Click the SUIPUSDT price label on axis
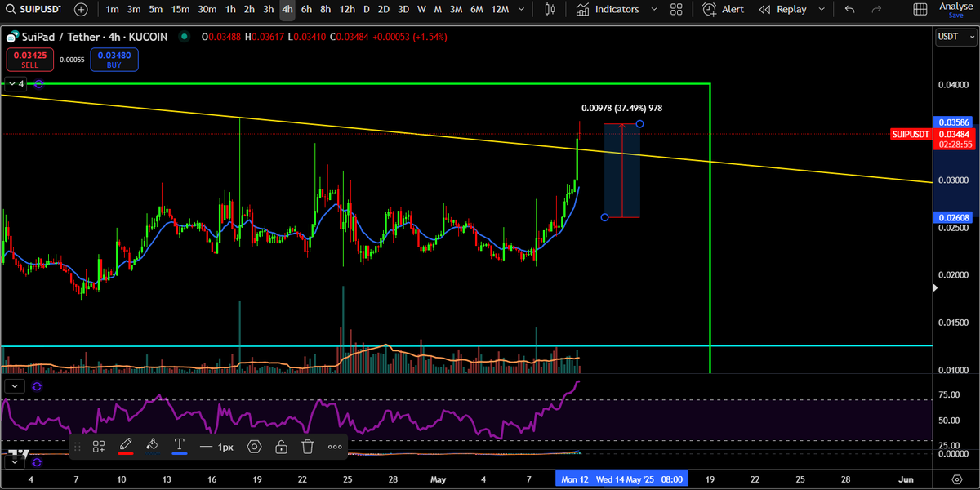Viewport: 980px width, 490px height. (911, 134)
